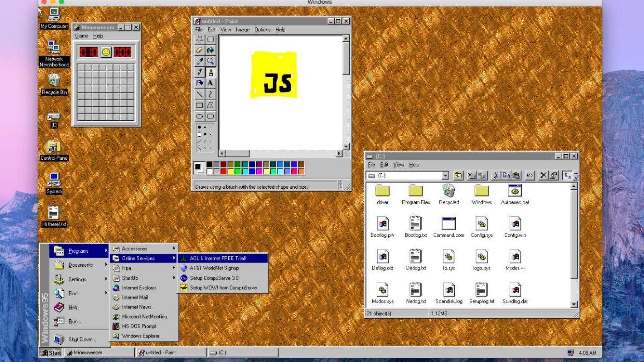Choose the Curve tool in Paint
The width and height of the screenshot is (644, 362).
(x=210, y=94)
